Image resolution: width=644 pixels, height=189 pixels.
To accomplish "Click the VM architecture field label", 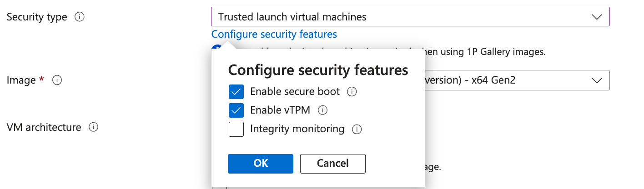I will click(44, 127).
